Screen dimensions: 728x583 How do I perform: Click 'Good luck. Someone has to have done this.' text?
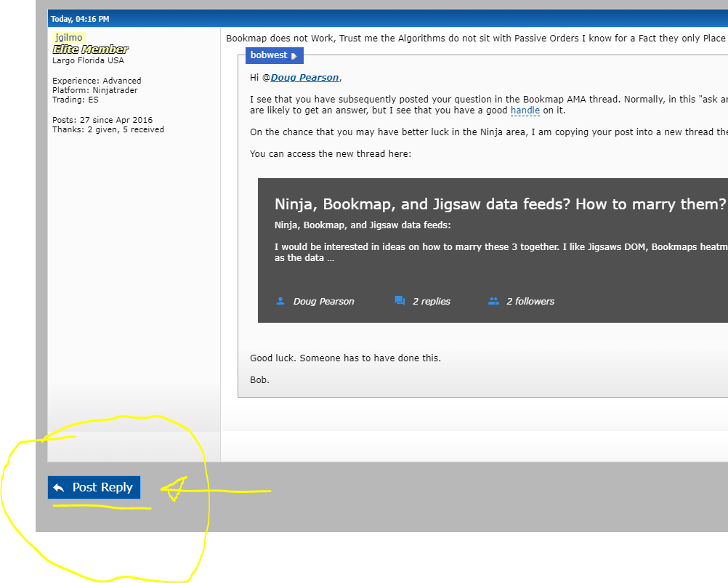345,358
